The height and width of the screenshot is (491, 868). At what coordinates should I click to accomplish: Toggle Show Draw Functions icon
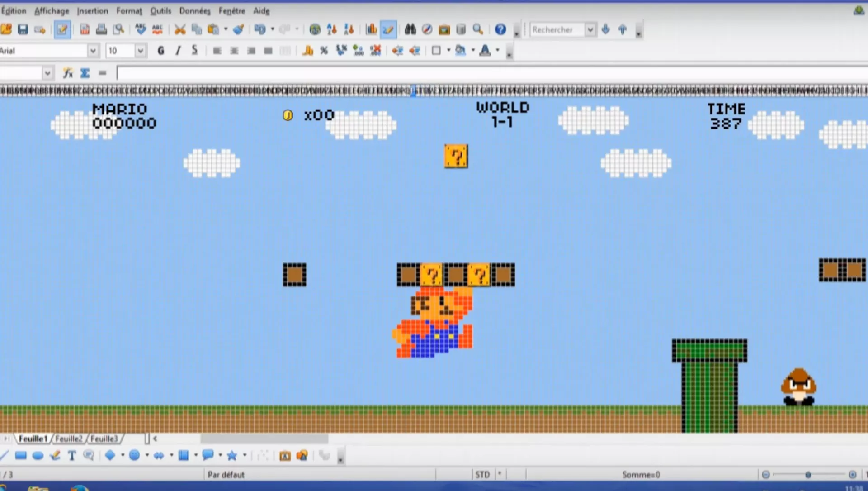point(388,30)
